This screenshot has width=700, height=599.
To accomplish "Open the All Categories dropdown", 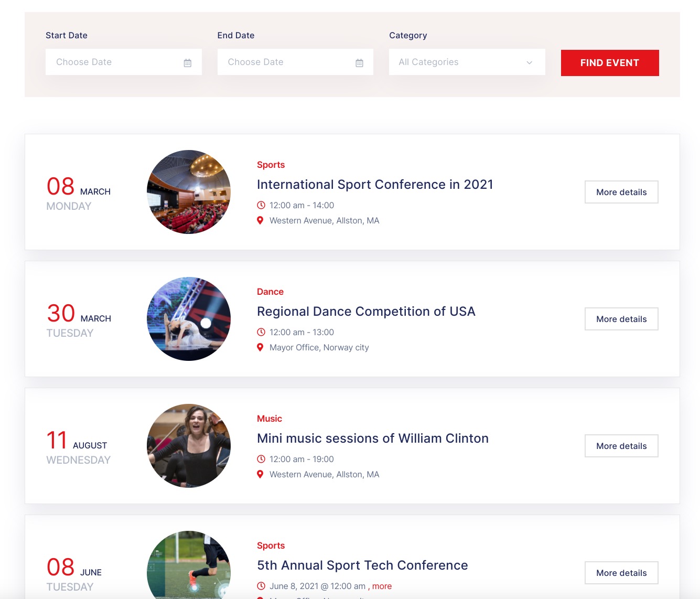I will [x=467, y=62].
